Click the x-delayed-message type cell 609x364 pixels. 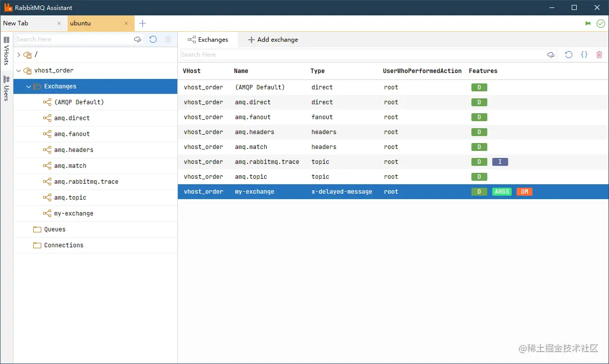coord(342,192)
